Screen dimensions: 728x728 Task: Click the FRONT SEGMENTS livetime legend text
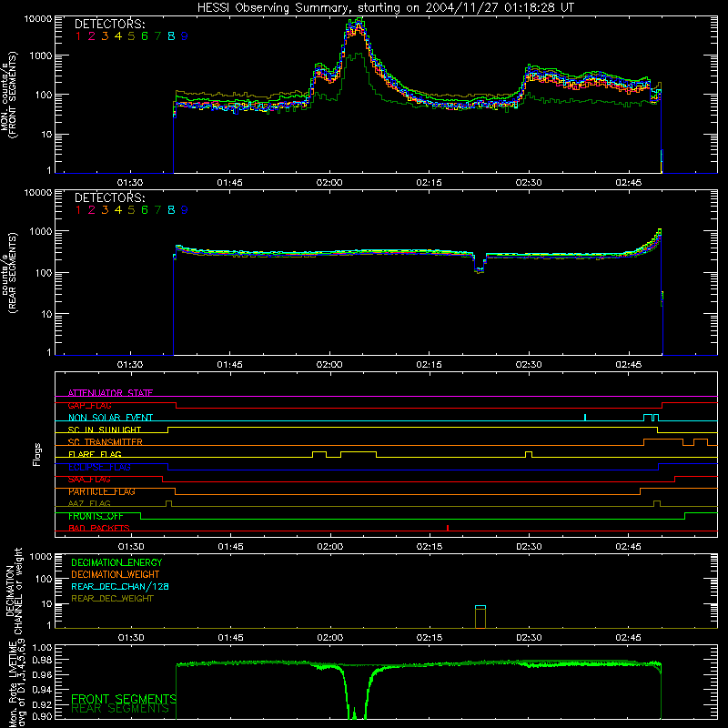124,699
